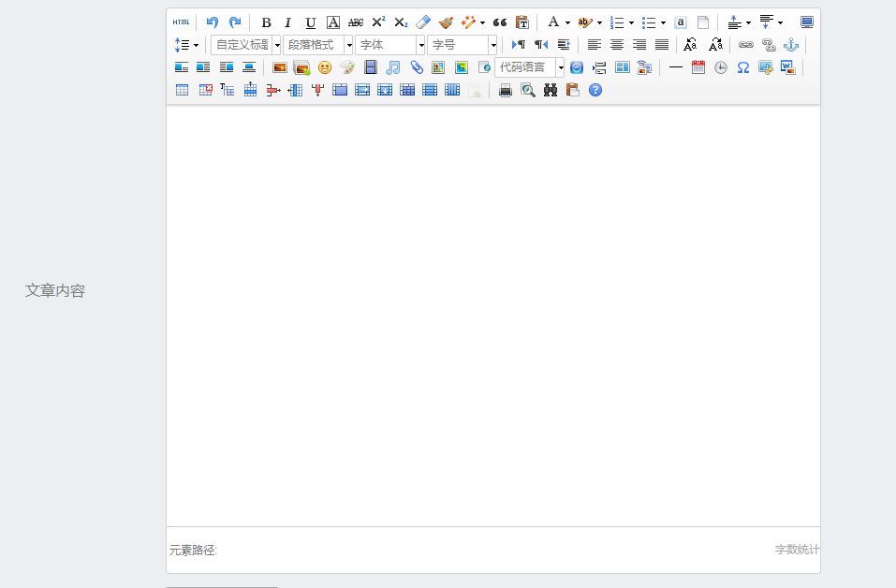This screenshot has height=588, width=896.
Task: Open the ordered list style dropdown
Action: tap(631, 22)
